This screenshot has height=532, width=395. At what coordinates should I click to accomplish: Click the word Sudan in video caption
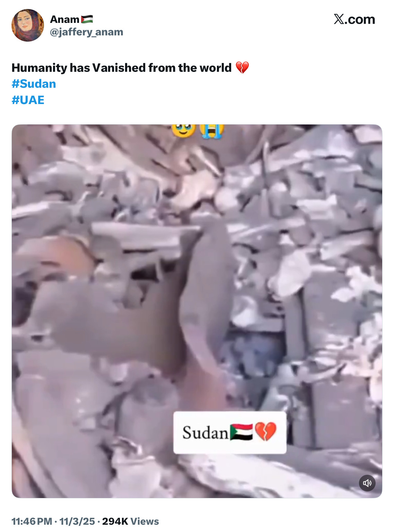205,432
